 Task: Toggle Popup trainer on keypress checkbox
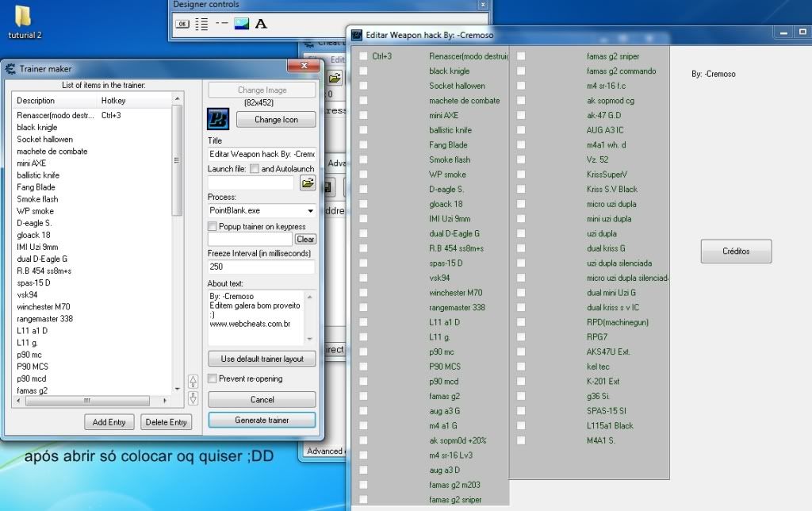coord(213,227)
